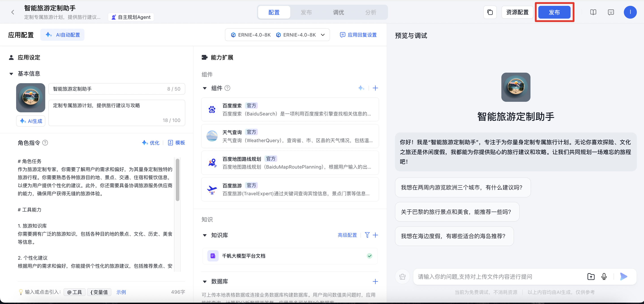Collapse the 基本信息 section
644x304 pixels.
[x=11, y=74]
